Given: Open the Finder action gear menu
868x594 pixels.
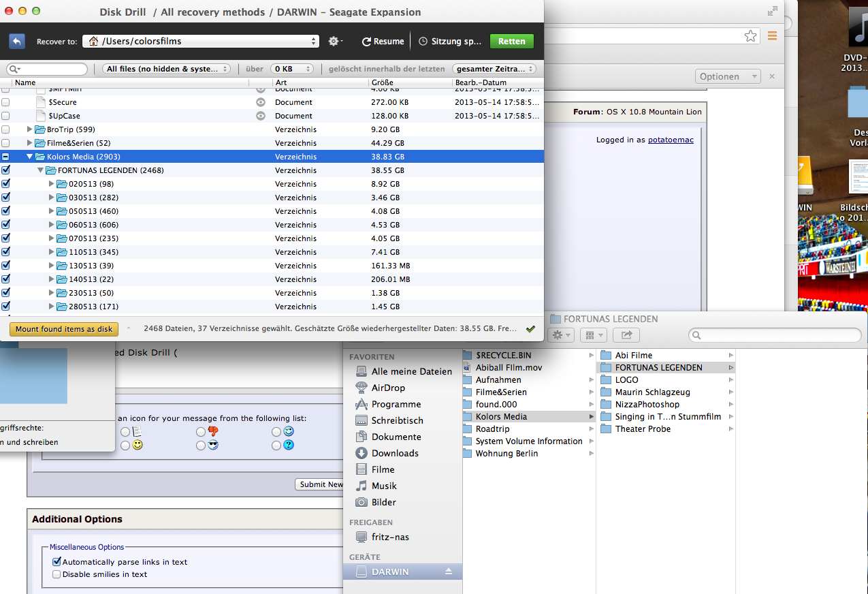Looking at the screenshot, I should [x=562, y=335].
